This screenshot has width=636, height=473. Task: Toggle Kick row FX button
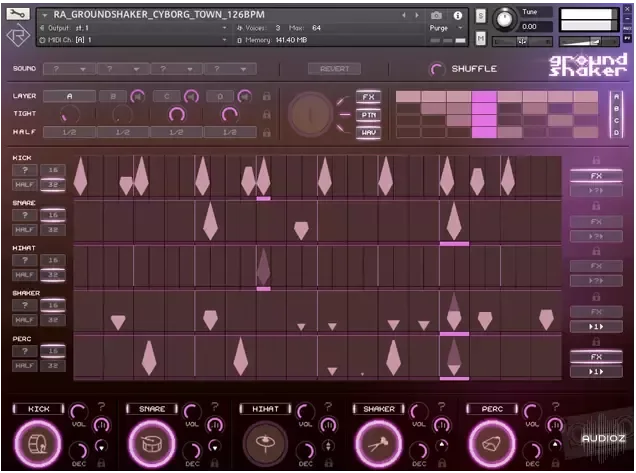point(596,176)
